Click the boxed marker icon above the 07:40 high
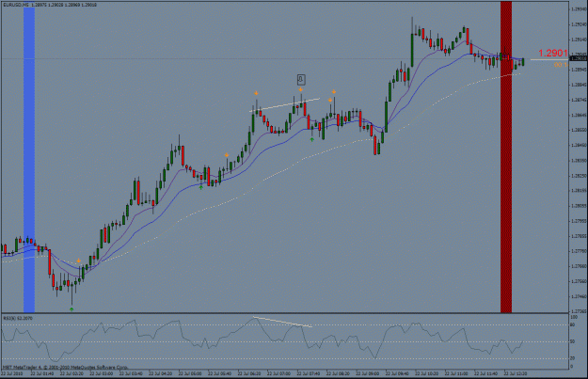This screenshot has width=588, height=379. (x=301, y=80)
